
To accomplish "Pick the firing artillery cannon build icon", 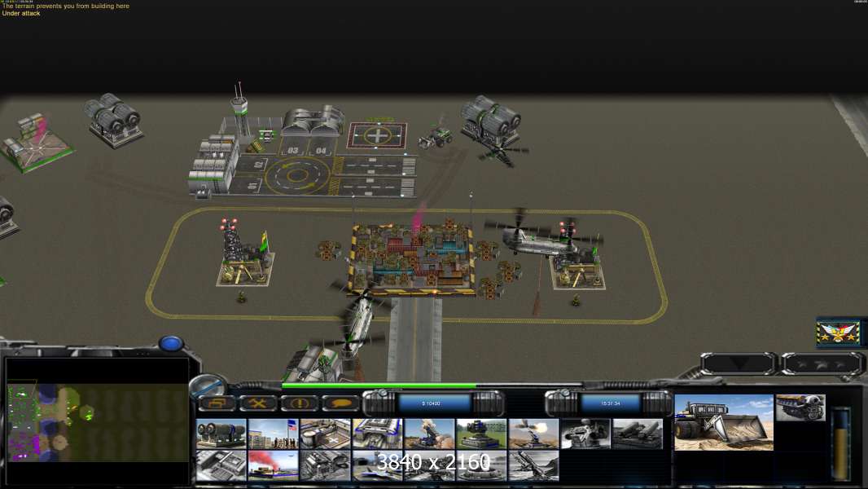I will tap(533, 433).
